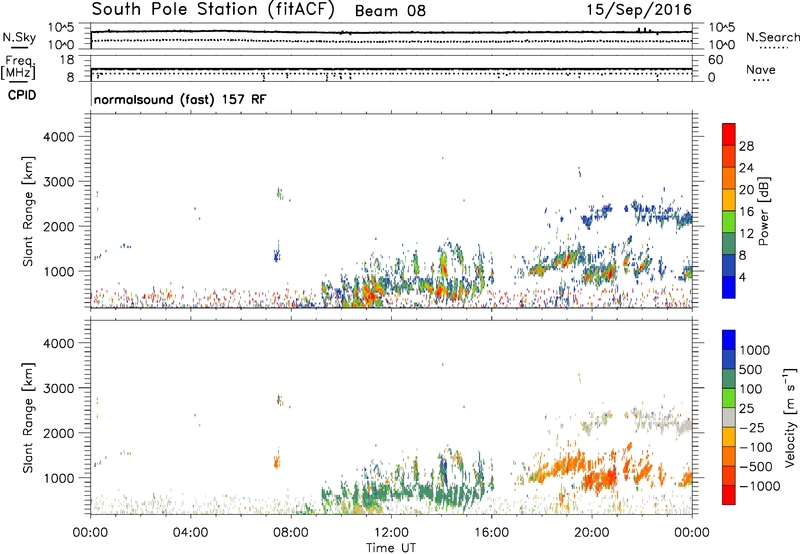Click the 'Power [dB]' colorbar title
Viewport: 800px width, 554px height.
(763, 211)
